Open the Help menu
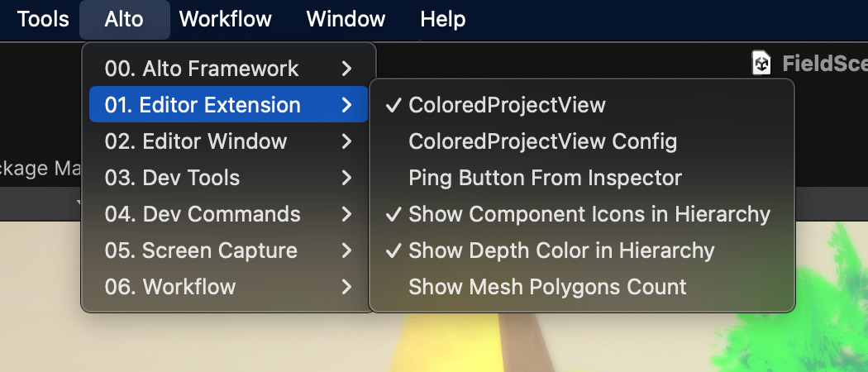Screen dimensions: 868x372 pyautogui.click(x=442, y=19)
